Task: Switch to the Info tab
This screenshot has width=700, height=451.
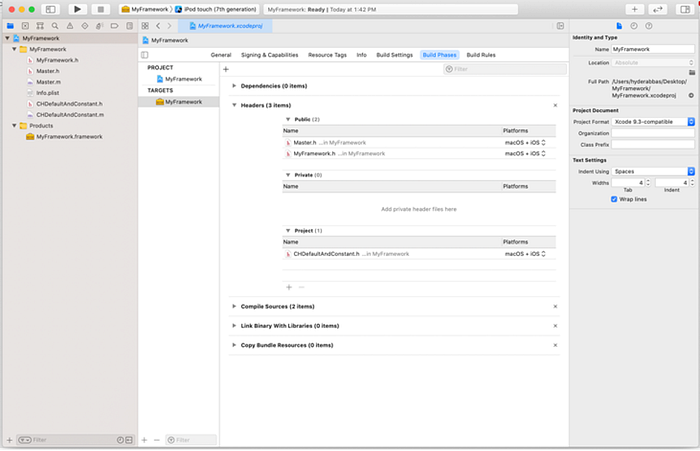Action: 362,55
